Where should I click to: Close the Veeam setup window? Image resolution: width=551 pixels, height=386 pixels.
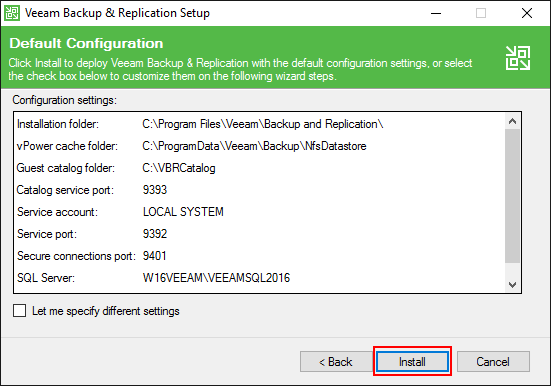(527, 13)
